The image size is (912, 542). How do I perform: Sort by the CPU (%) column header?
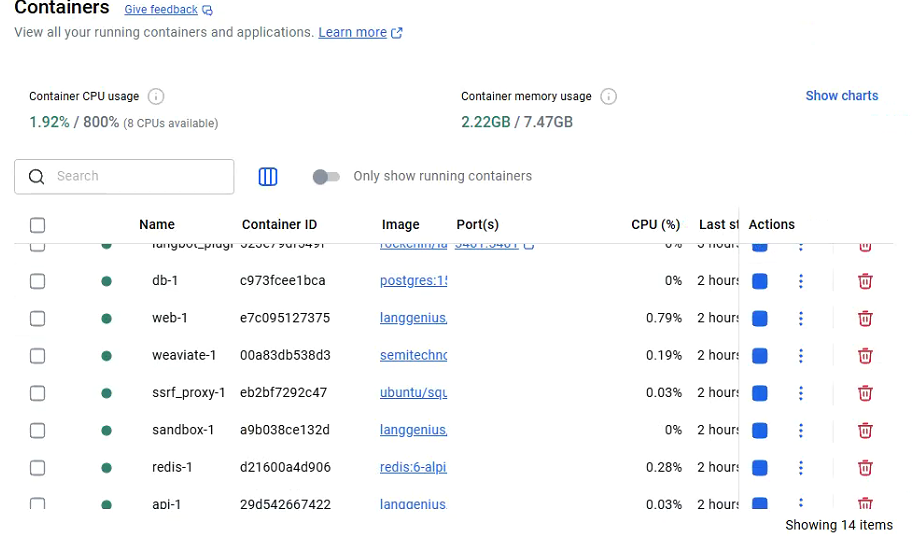coord(656,224)
